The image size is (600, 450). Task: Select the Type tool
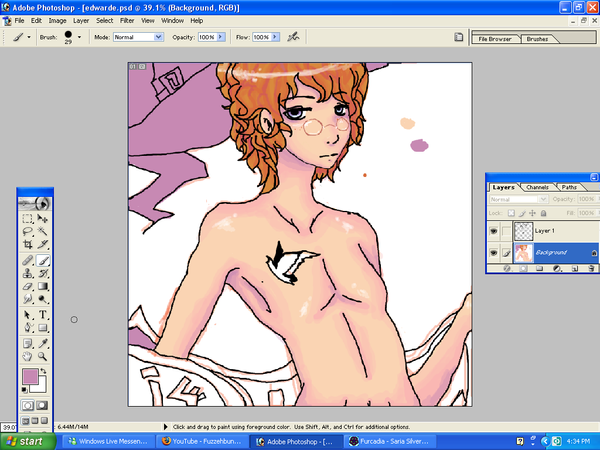click(x=42, y=315)
